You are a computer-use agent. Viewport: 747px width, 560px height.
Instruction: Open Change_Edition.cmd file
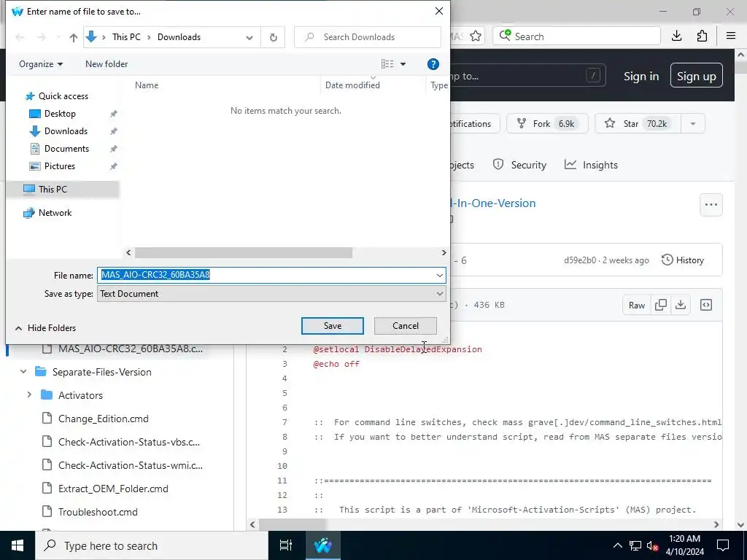[x=104, y=419]
